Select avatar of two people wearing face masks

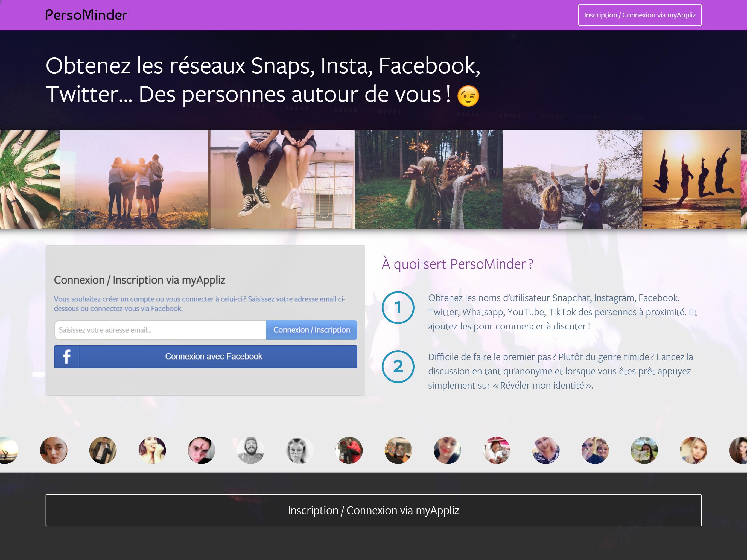point(398,450)
